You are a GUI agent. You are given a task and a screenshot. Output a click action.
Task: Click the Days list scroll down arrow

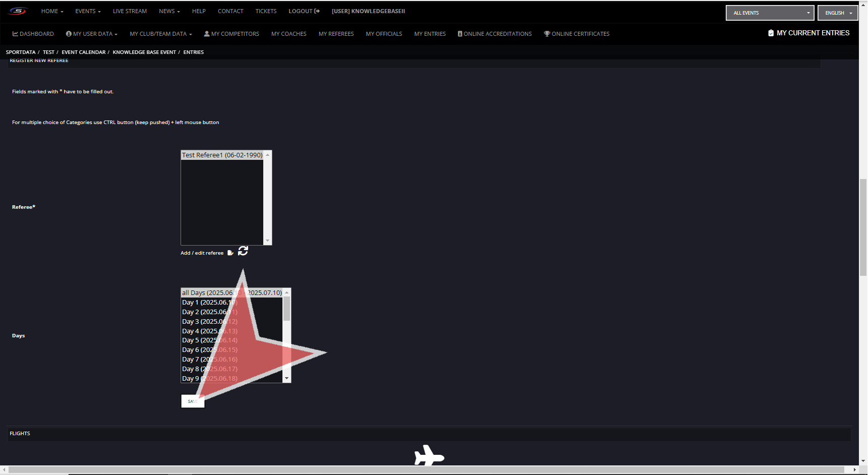point(286,378)
